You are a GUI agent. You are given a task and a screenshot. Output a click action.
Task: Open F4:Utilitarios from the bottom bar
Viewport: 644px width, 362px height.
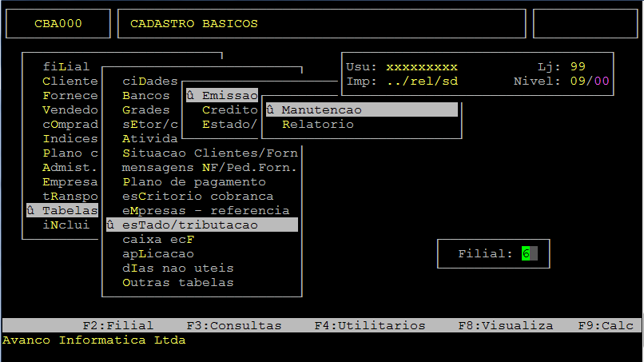point(369,325)
